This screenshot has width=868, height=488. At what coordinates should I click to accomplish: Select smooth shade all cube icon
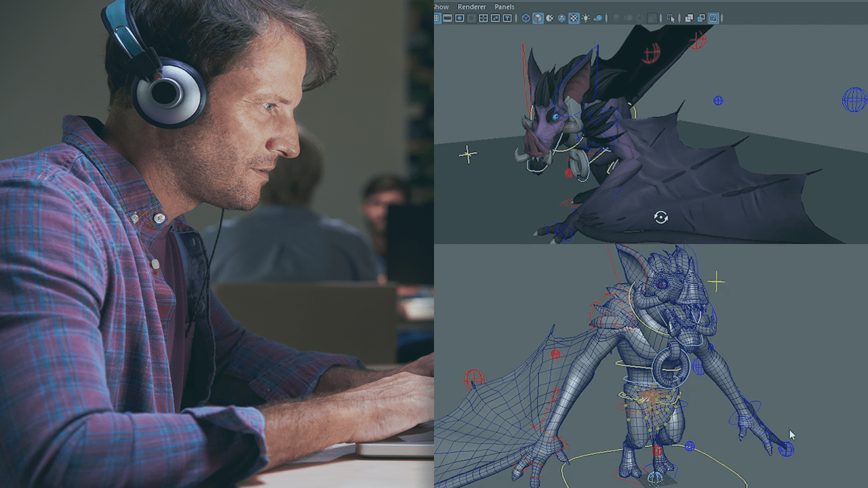538,18
